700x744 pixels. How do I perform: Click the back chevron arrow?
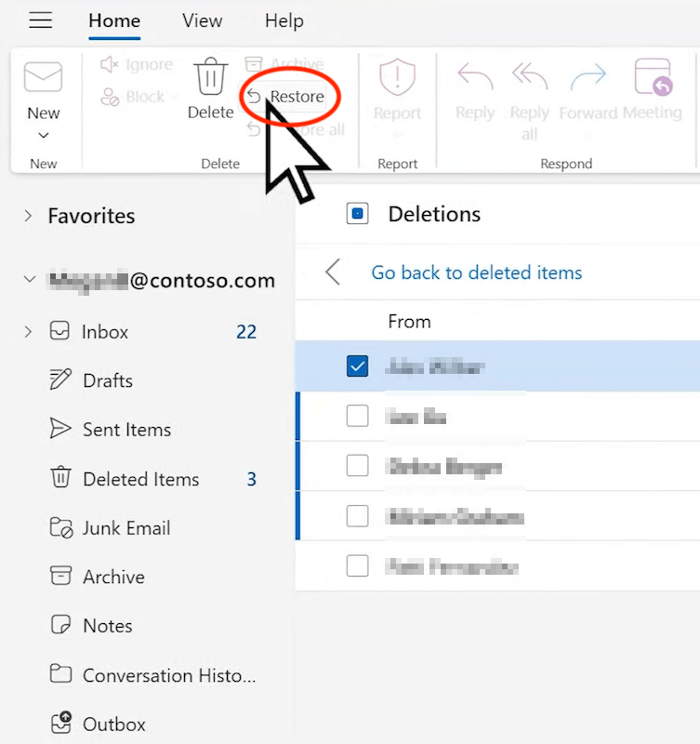point(333,272)
